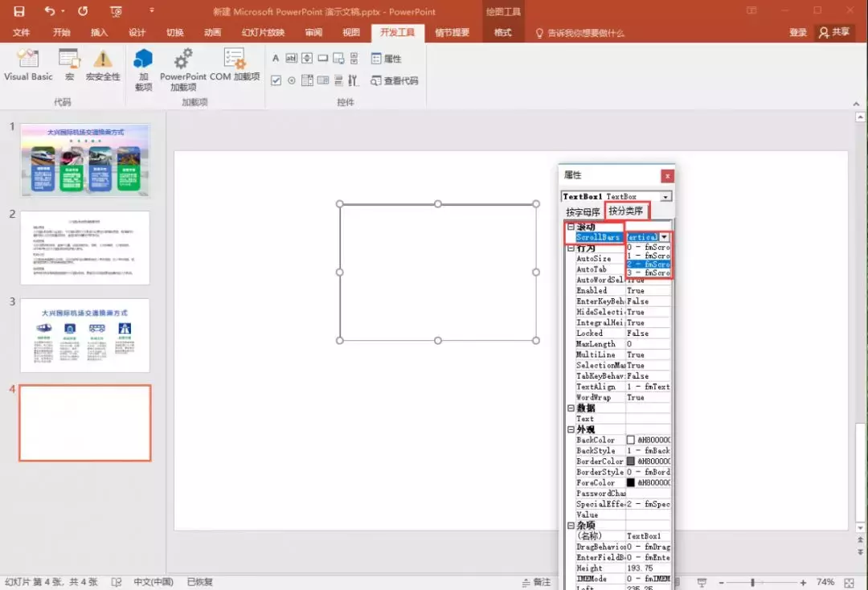Click the 共享 share button
Viewport: 868px width, 590px height.
tap(834, 33)
